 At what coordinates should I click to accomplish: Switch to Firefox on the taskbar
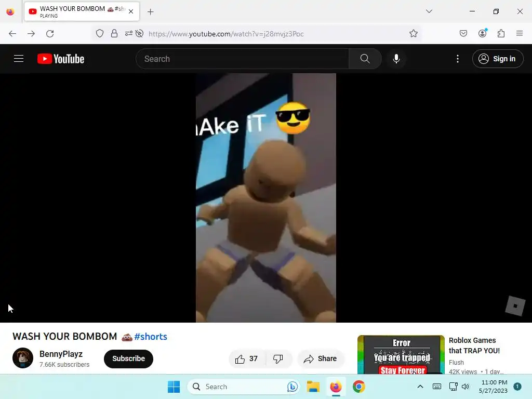click(x=336, y=387)
